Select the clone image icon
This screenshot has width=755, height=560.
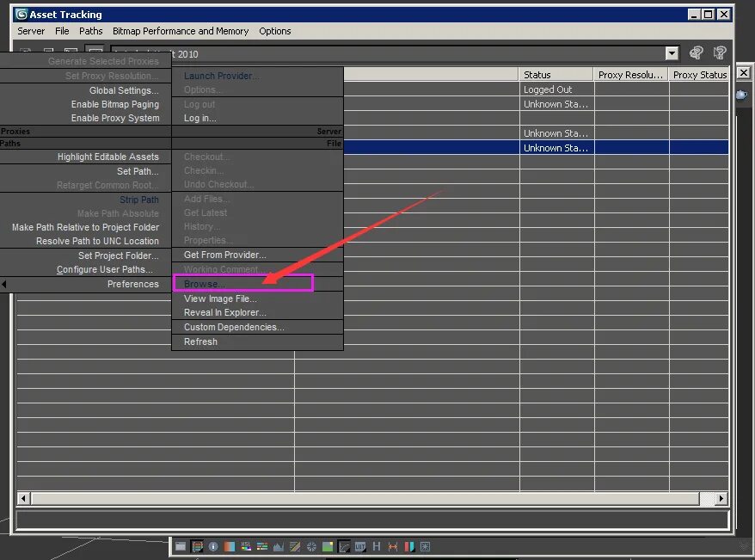(195, 546)
